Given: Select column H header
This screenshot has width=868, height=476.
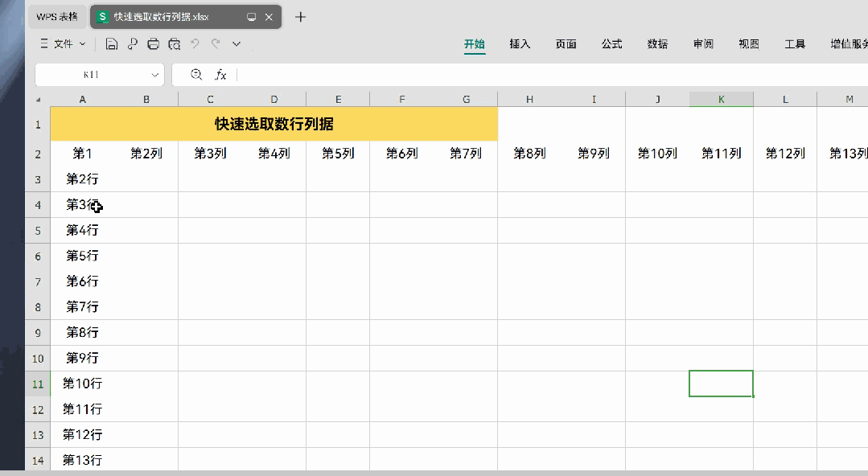Looking at the screenshot, I should [530, 100].
